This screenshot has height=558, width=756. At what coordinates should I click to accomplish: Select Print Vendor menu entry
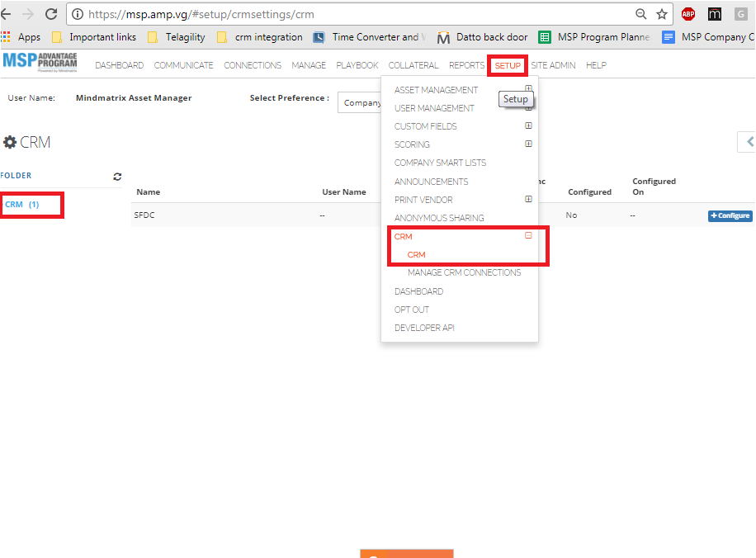click(x=423, y=200)
